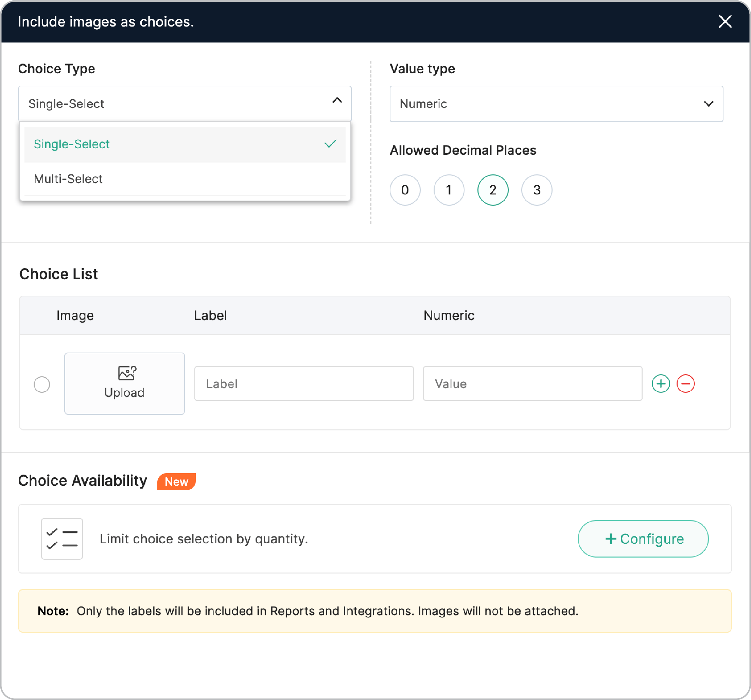
Task: Select the radio button in the choice row
Action: pyautogui.click(x=42, y=385)
